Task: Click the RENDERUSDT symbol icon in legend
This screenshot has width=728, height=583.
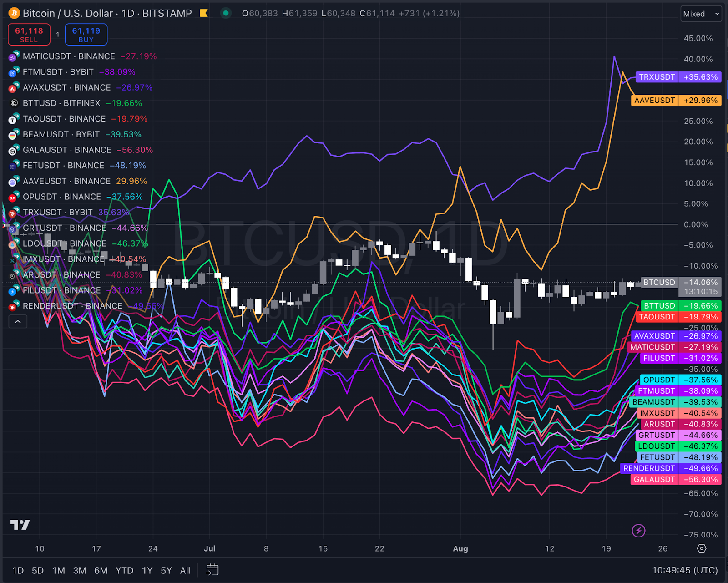Action: point(14,306)
